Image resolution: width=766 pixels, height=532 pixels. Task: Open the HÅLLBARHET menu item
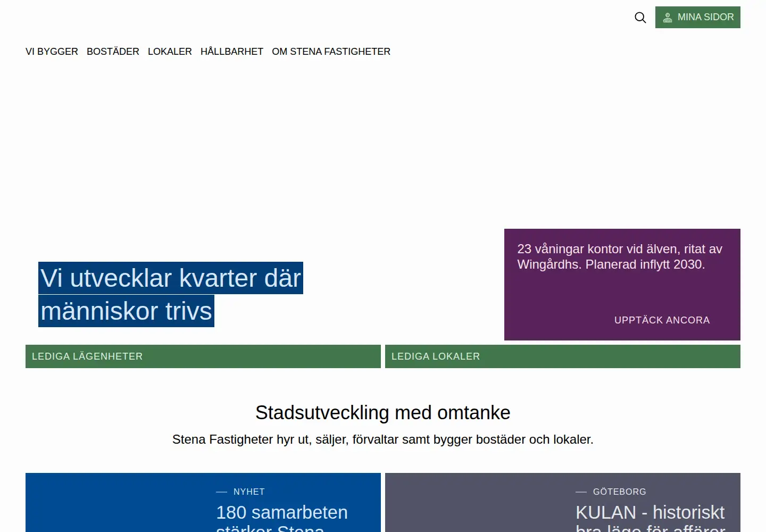coord(232,52)
